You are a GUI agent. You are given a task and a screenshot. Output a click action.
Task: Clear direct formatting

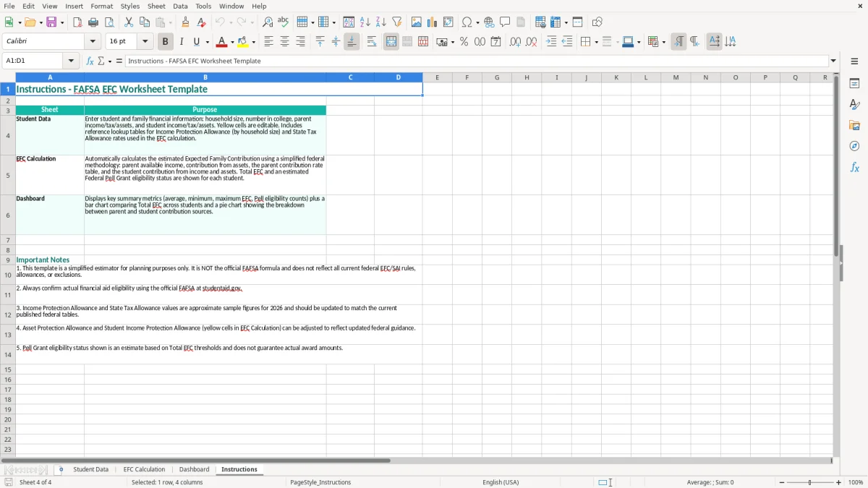[x=201, y=22]
